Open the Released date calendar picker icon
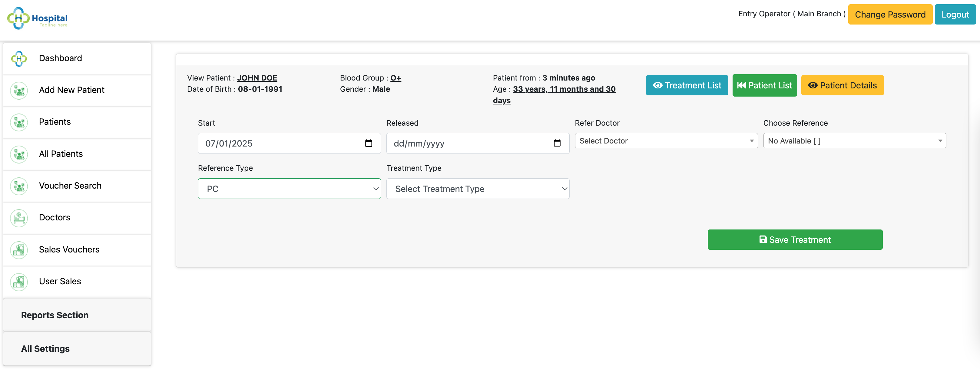 click(x=557, y=143)
